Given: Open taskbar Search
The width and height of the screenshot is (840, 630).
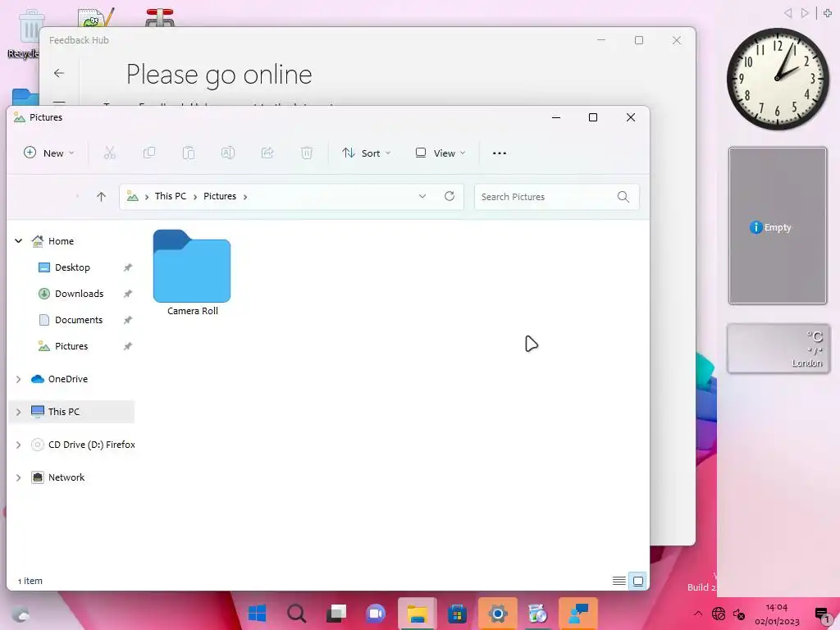Looking at the screenshot, I should coord(297,613).
